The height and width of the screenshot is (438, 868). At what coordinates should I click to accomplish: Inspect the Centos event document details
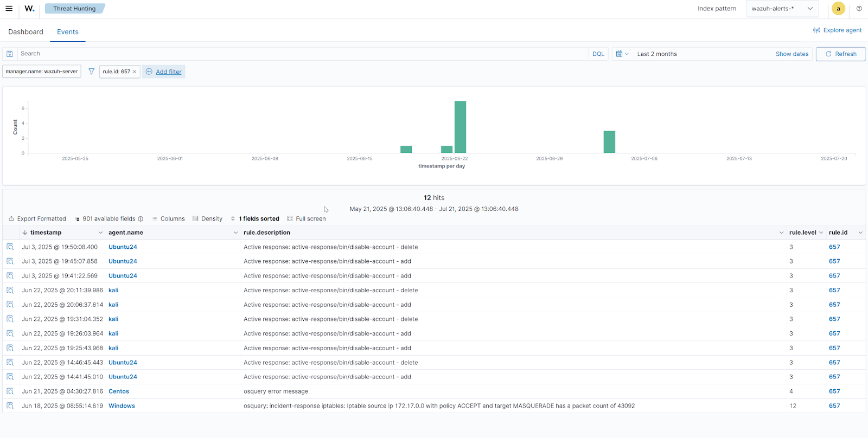pyautogui.click(x=10, y=391)
